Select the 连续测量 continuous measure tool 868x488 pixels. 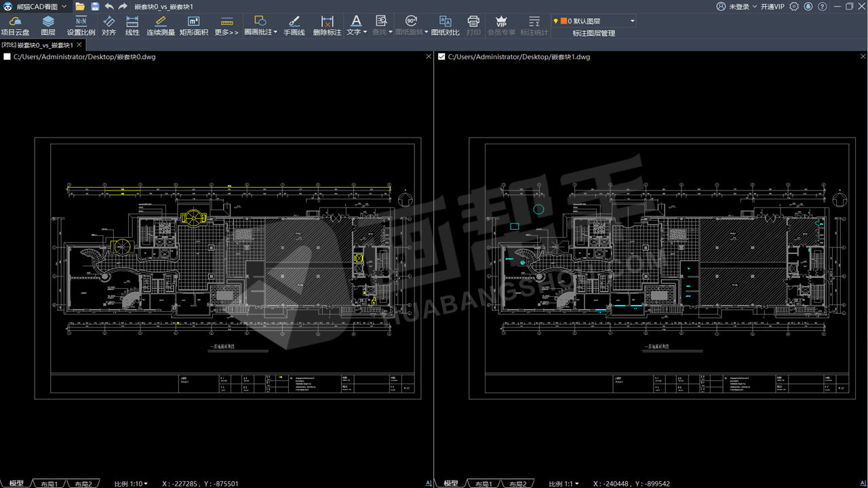click(161, 26)
